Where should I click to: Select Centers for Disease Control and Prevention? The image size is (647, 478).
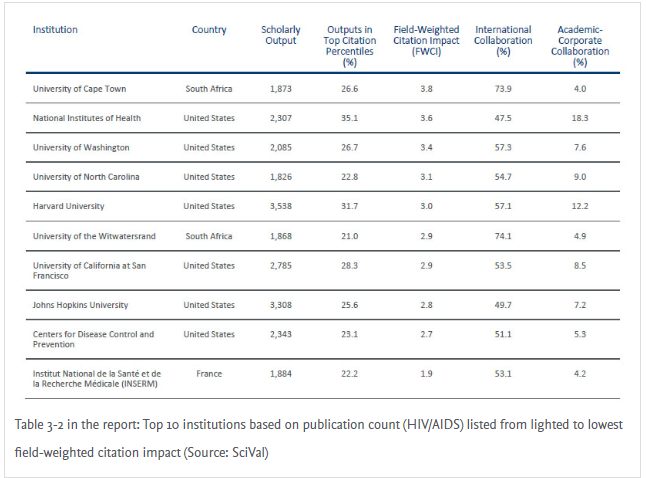(93, 339)
